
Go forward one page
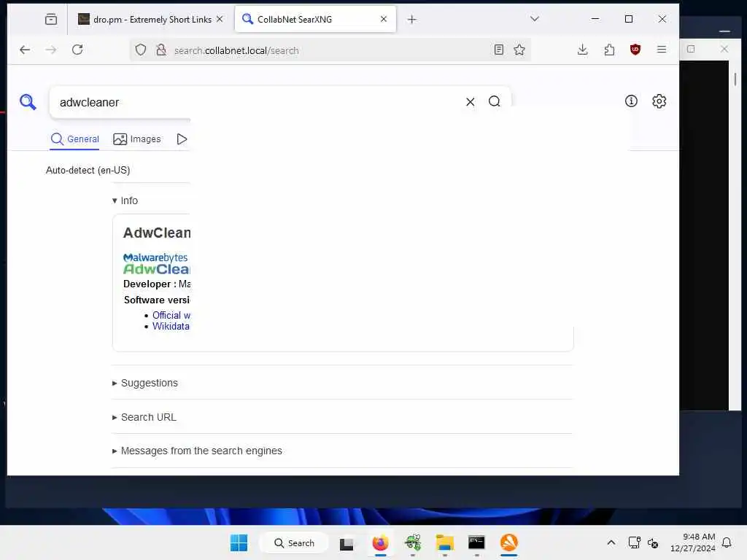(51, 50)
